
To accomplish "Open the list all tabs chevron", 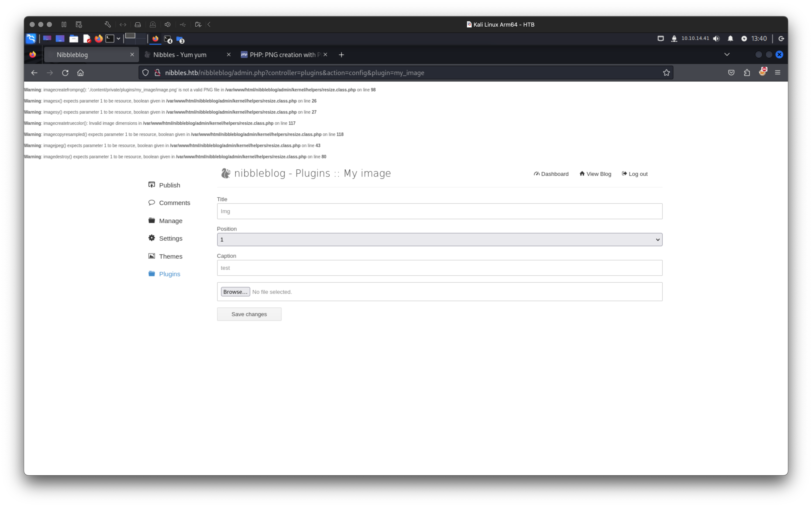I will click(727, 54).
